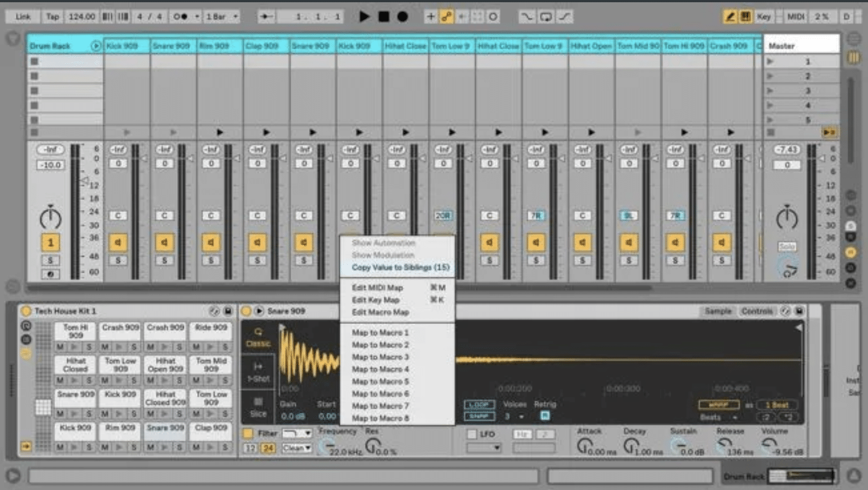Open the Beats warp mode dropdown
This screenshot has height=490, width=868.
click(x=718, y=417)
